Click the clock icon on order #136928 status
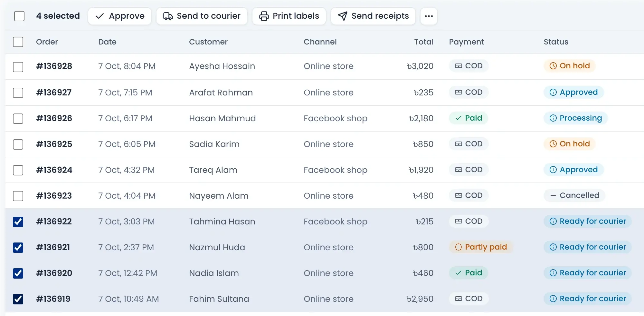Image resolution: width=644 pixels, height=316 pixels. pyautogui.click(x=553, y=66)
